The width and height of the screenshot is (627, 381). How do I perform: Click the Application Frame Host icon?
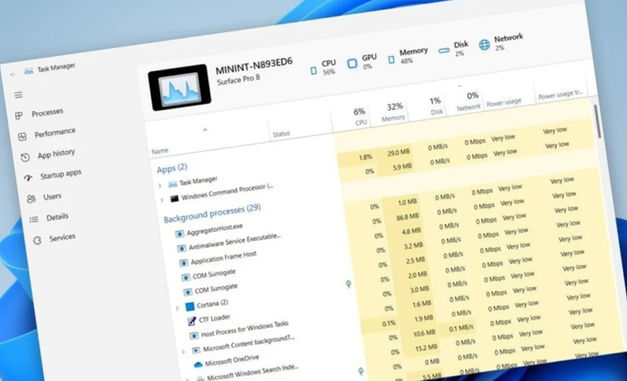[184, 263]
